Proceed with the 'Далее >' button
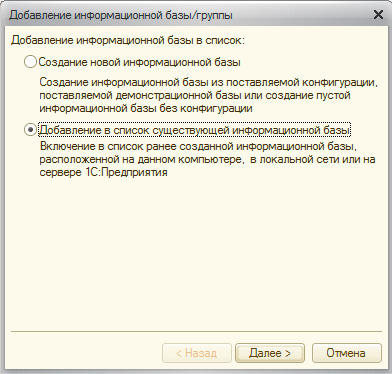 270,353
